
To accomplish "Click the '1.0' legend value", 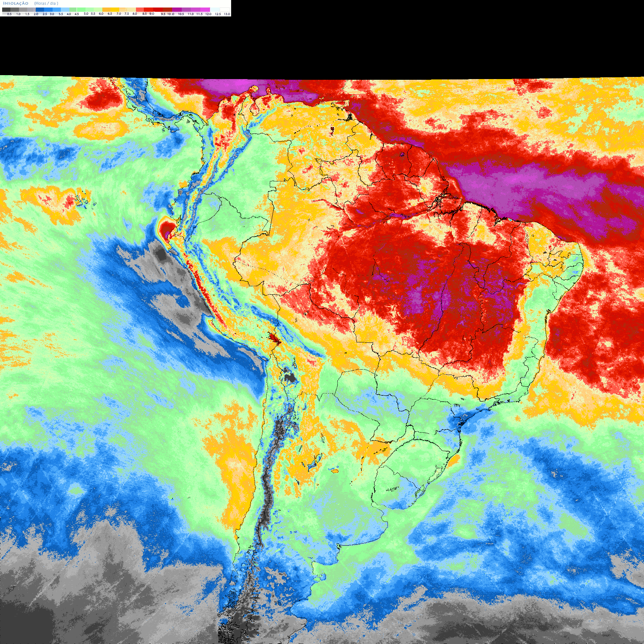I will [18, 14].
